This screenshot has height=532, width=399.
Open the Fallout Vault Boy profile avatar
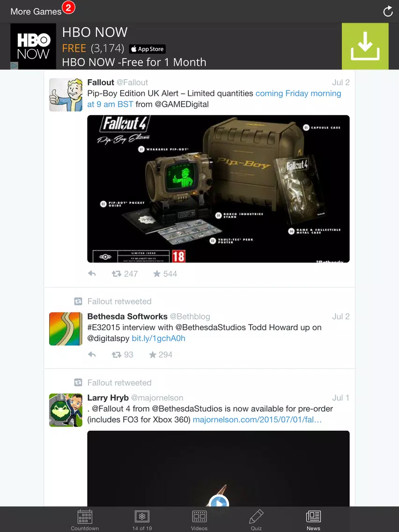66,95
